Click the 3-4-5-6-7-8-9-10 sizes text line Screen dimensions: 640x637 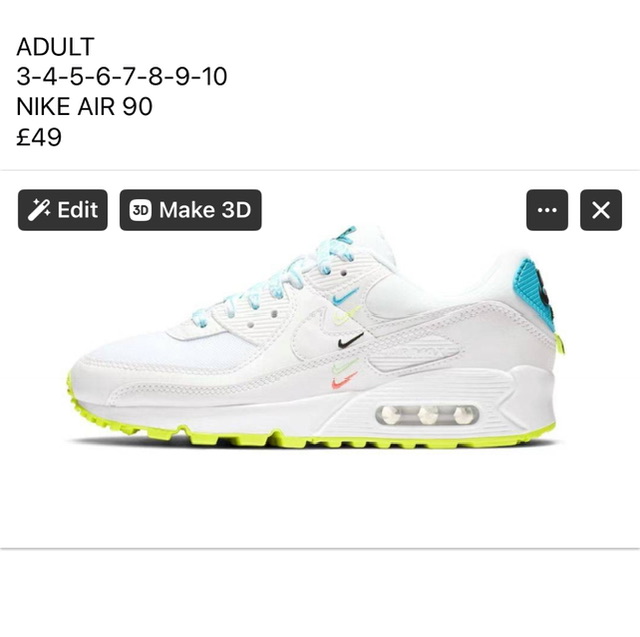click(x=122, y=76)
